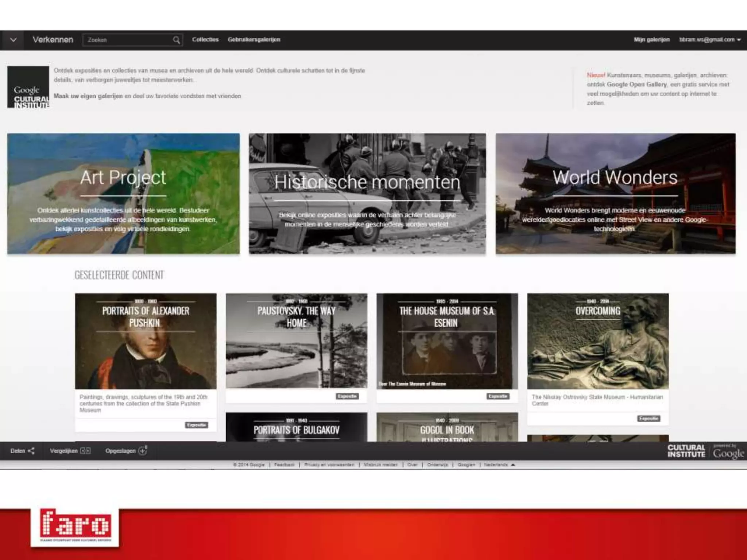Click the Feedback footer link
The width and height of the screenshot is (747, 560).
coord(284,465)
